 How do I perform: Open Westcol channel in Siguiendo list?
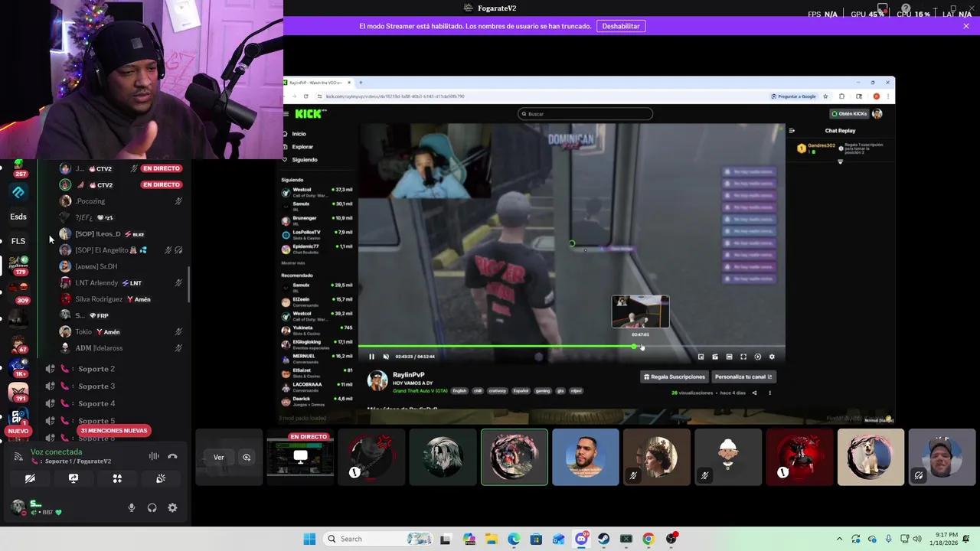[317, 191]
